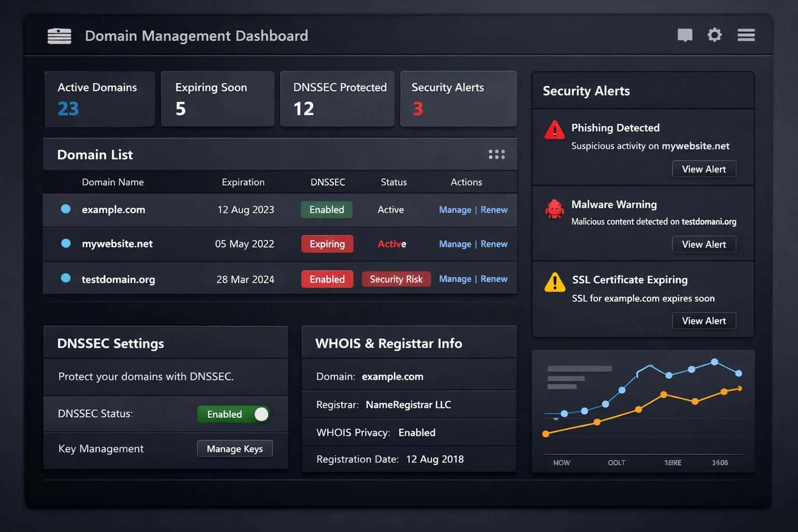The height and width of the screenshot is (532, 798).
Task: Open settings via the gear icon
Action: [714, 35]
